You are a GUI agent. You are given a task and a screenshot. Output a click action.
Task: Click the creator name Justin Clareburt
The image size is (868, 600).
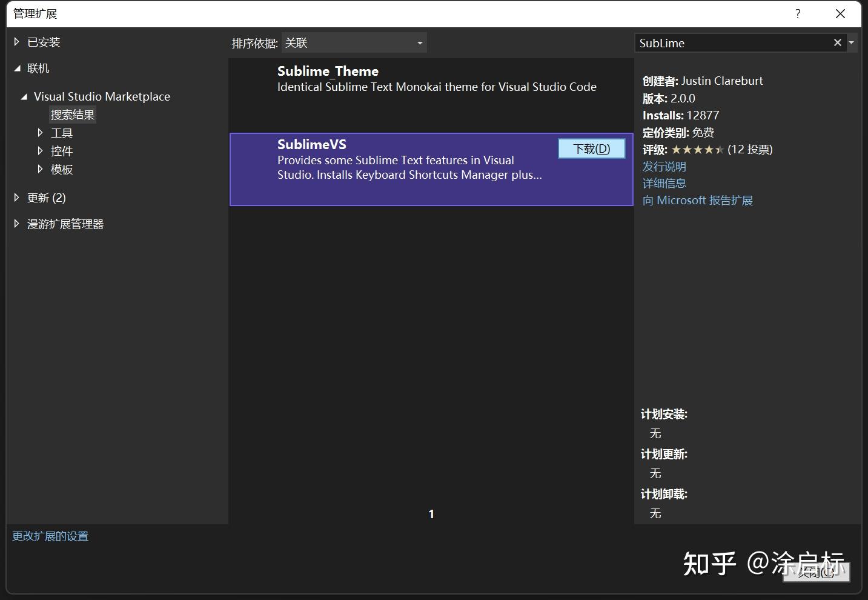[x=722, y=81]
